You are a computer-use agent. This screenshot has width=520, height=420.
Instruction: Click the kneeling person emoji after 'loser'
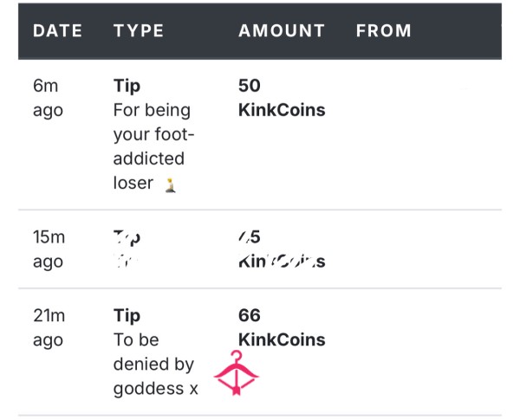[x=171, y=185]
